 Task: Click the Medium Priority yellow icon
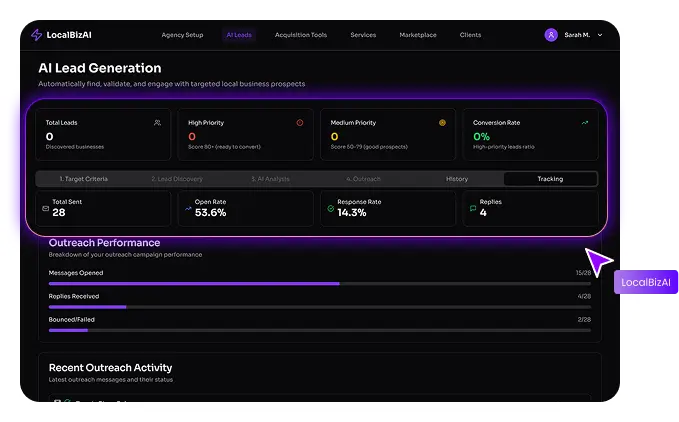[x=442, y=123]
